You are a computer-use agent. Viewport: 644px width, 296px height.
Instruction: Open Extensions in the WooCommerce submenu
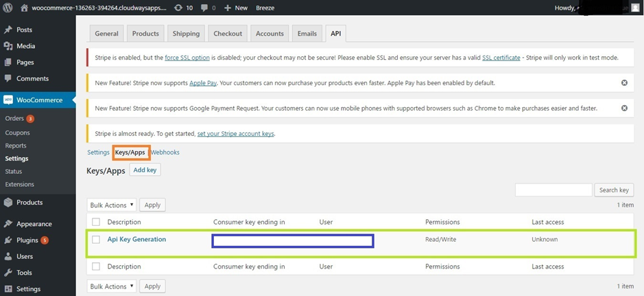20,184
